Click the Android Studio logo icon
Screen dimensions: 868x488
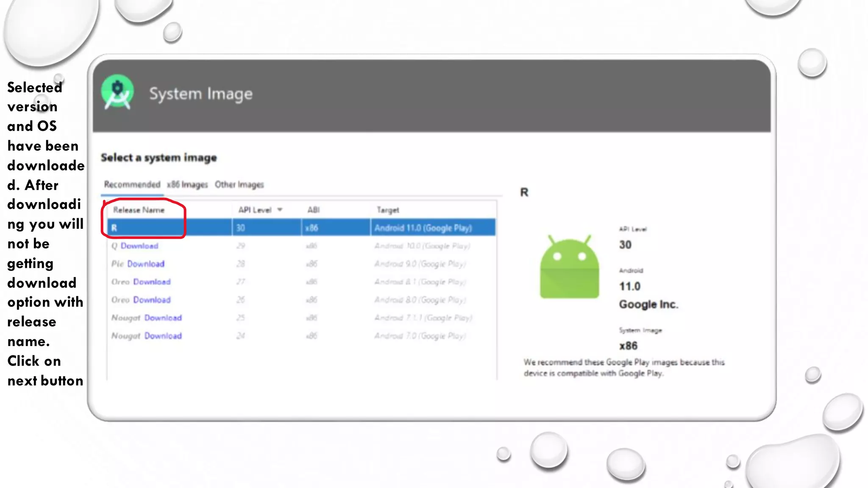(x=117, y=92)
